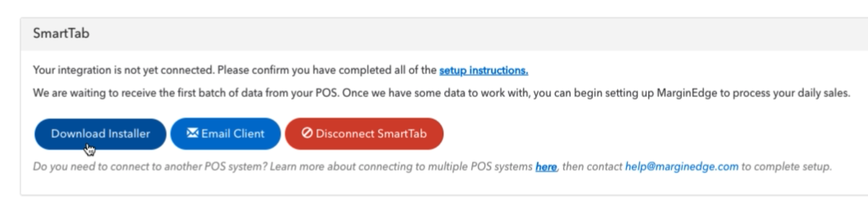The image size is (868, 215).
Task: Click the Disconnect SmartTab button
Action: 364,134
